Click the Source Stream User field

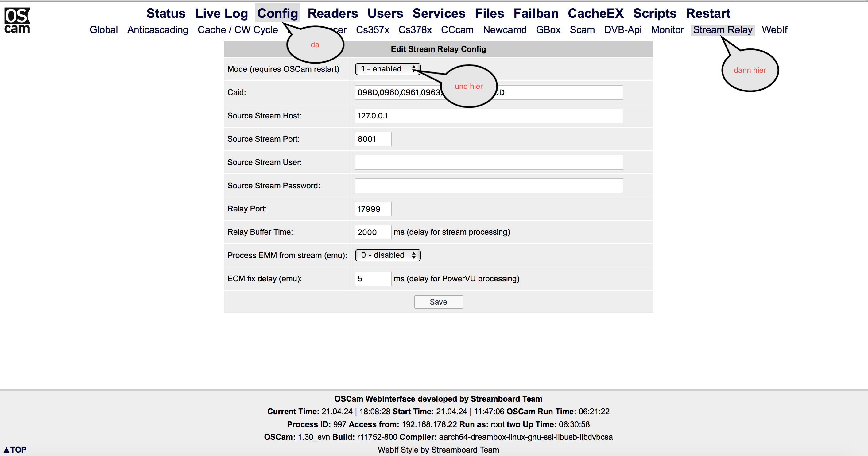(489, 162)
